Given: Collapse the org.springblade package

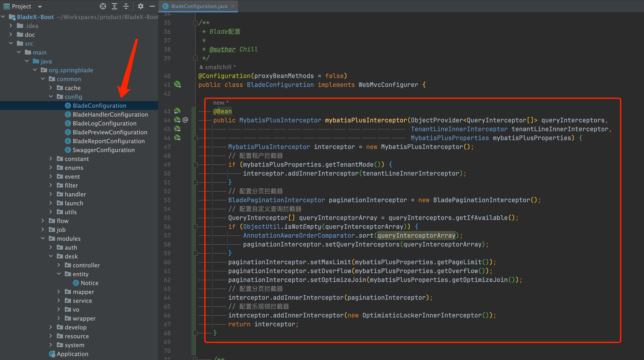Looking at the screenshot, I should 35,70.
